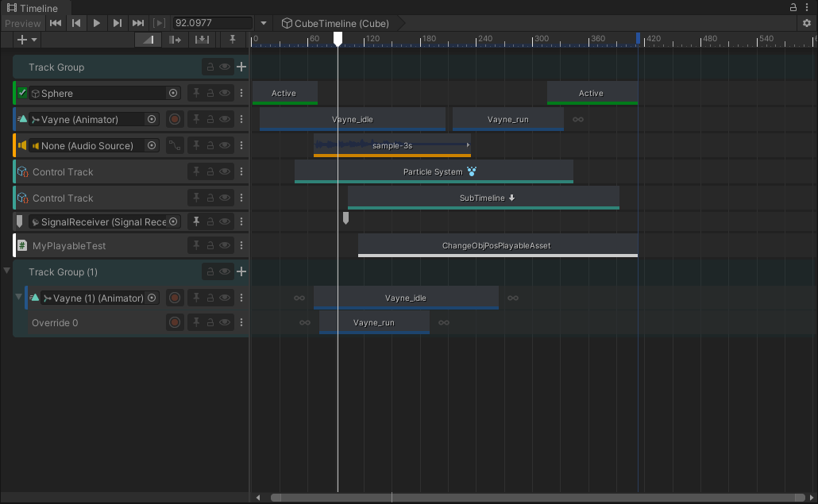Select the Replace edit mode icon
This screenshot has height=504, width=818.
coord(203,40)
